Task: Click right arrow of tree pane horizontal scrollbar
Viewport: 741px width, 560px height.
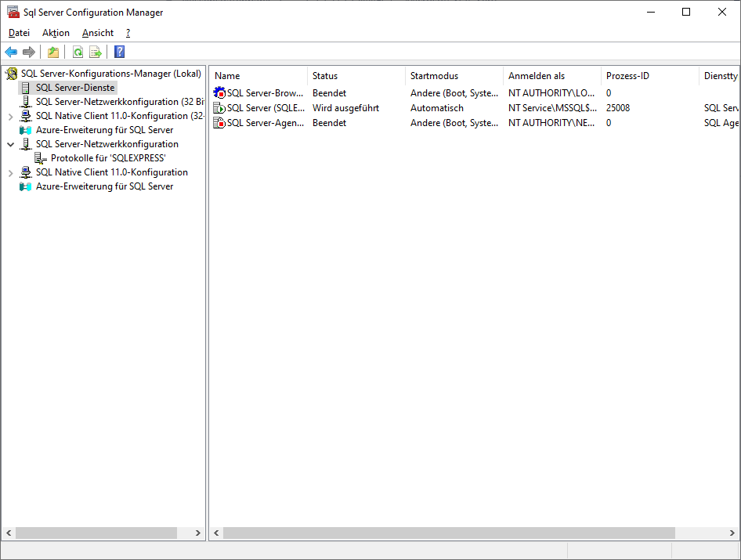Action: pyautogui.click(x=198, y=533)
